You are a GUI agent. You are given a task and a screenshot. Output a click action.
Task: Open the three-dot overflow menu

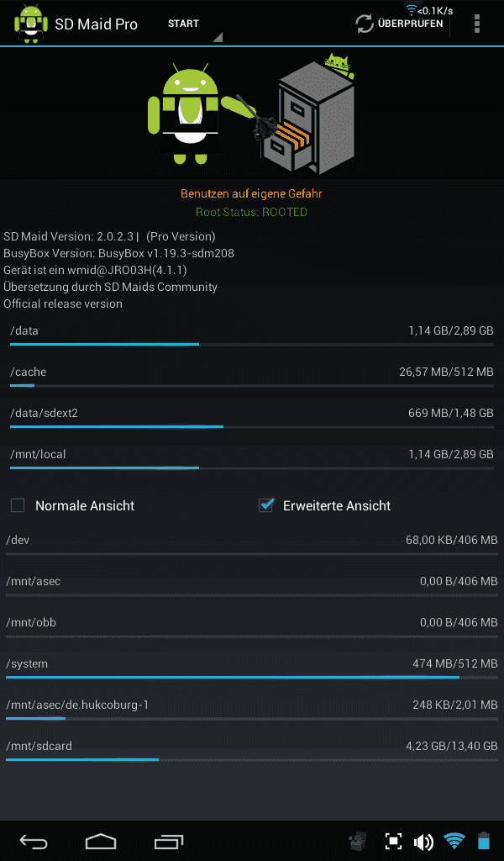pos(476,24)
